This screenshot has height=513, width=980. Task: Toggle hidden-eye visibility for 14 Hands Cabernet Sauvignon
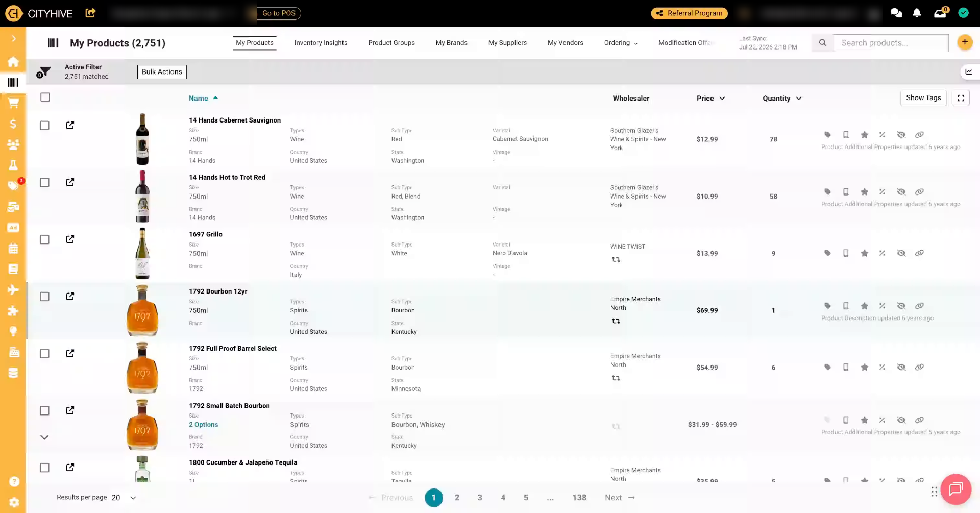pyautogui.click(x=901, y=135)
